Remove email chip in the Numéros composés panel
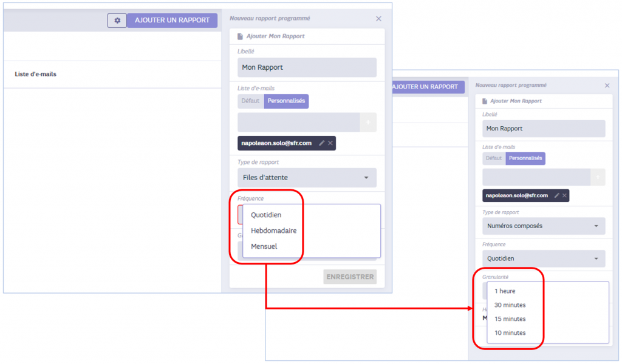The width and height of the screenshot is (622, 364). point(565,195)
